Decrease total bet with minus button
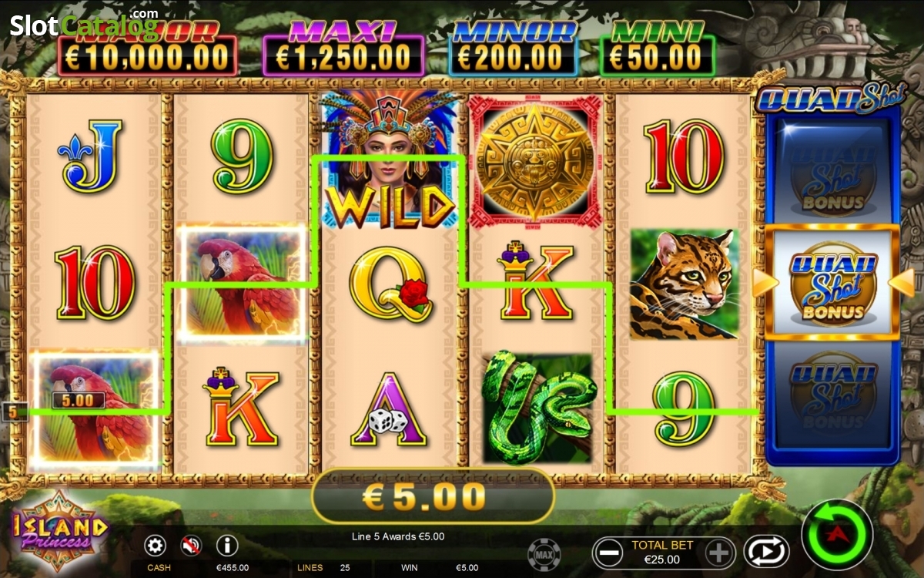Image resolution: width=924 pixels, height=578 pixels. 609,553
